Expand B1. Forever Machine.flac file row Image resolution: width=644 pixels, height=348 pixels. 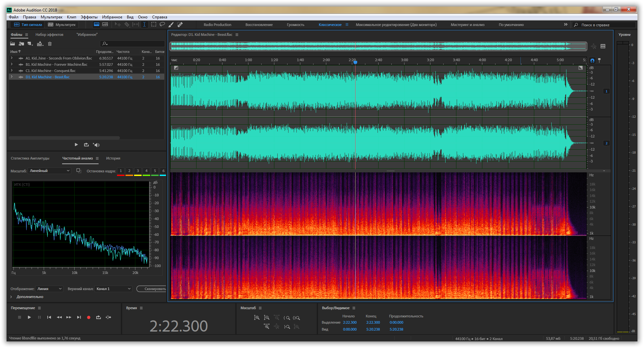point(12,64)
